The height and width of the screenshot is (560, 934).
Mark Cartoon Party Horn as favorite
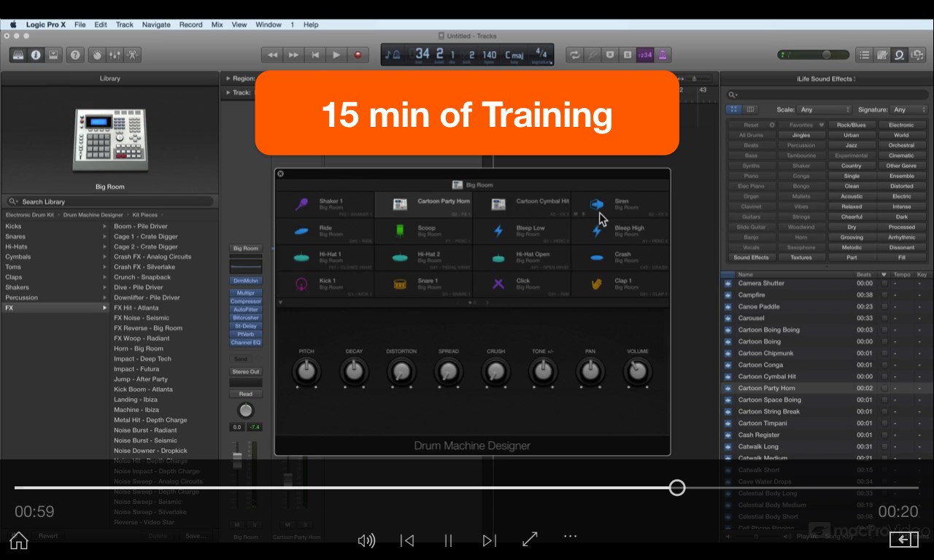tap(884, 389)
